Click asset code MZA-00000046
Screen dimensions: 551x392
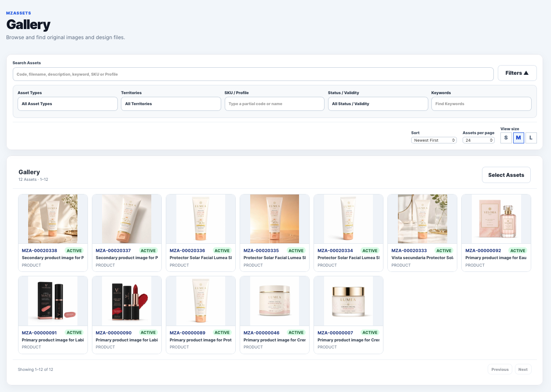261,333
